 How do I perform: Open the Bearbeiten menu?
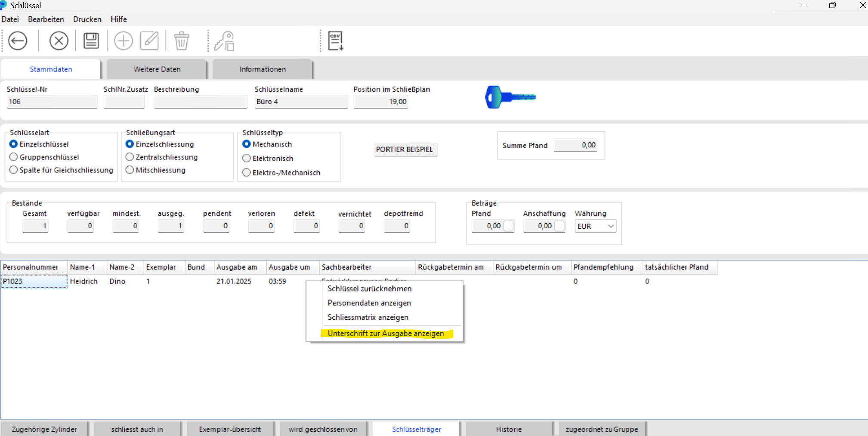(x=46, y=19)
